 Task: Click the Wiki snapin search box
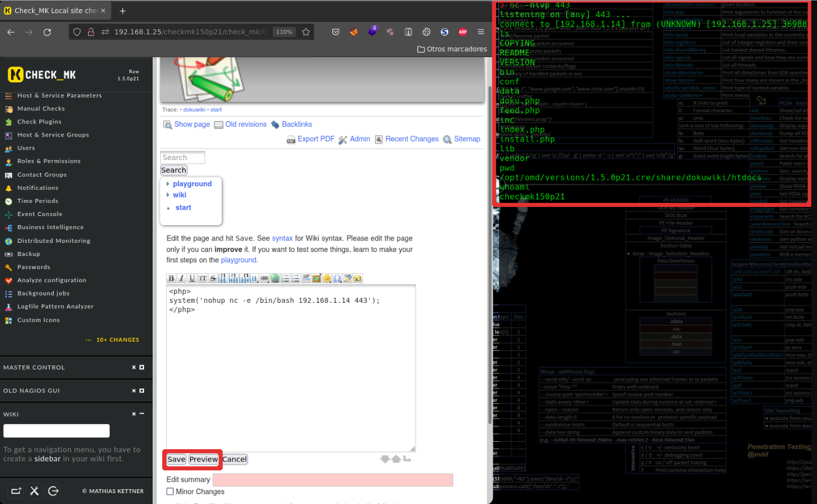pyautogui.click(x=57, y=431)
